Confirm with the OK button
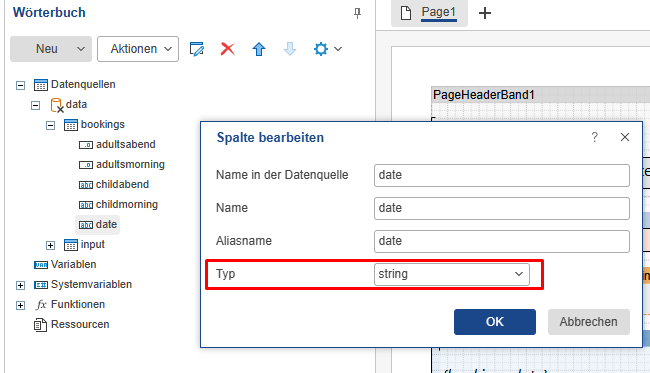 click(x=495, y=322)
